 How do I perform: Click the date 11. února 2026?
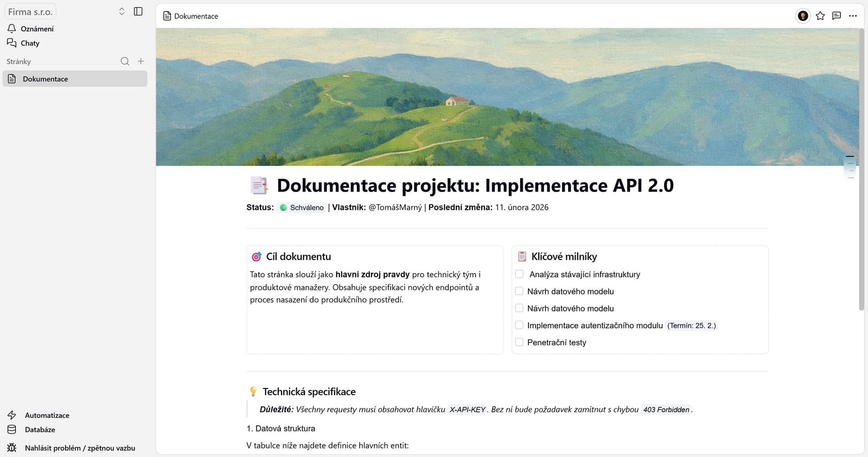pyautogui.click(x=522, y=207)
